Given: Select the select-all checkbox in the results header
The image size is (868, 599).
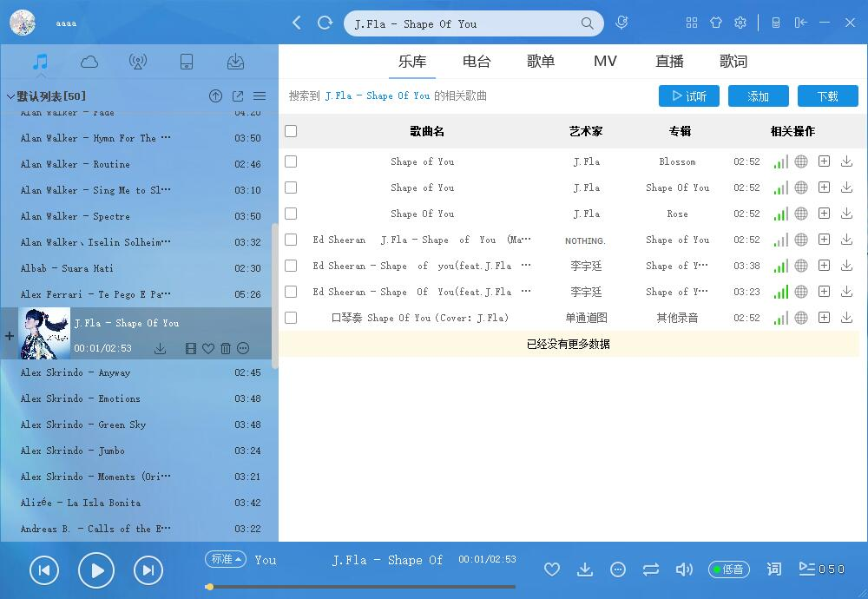Looking at the screenshot, I should [x=291, y=131].
